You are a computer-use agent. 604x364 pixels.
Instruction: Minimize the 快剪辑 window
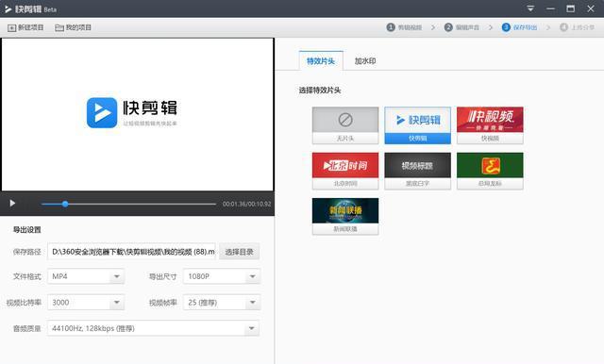[x=550, y=8]
